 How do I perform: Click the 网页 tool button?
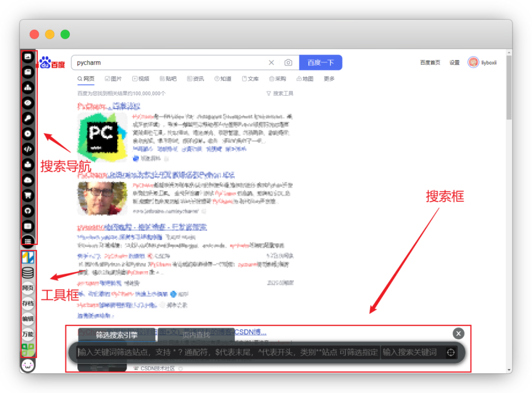pos(28,288)
